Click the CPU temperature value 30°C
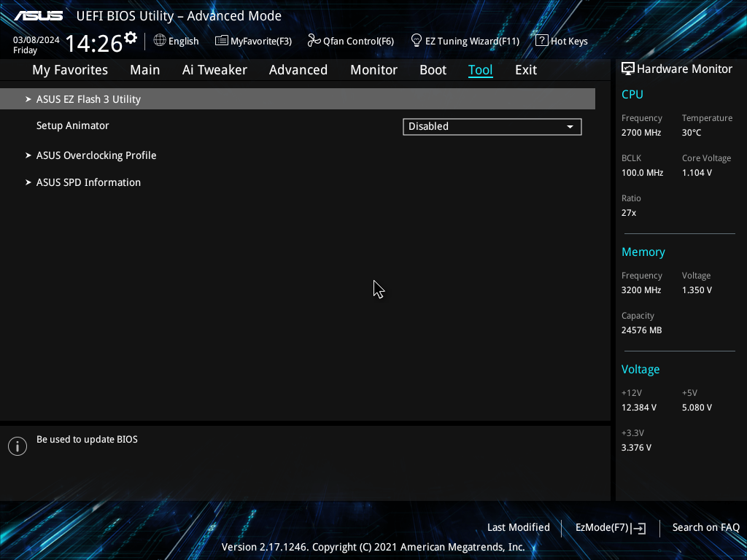 click(x=692, y=133)
